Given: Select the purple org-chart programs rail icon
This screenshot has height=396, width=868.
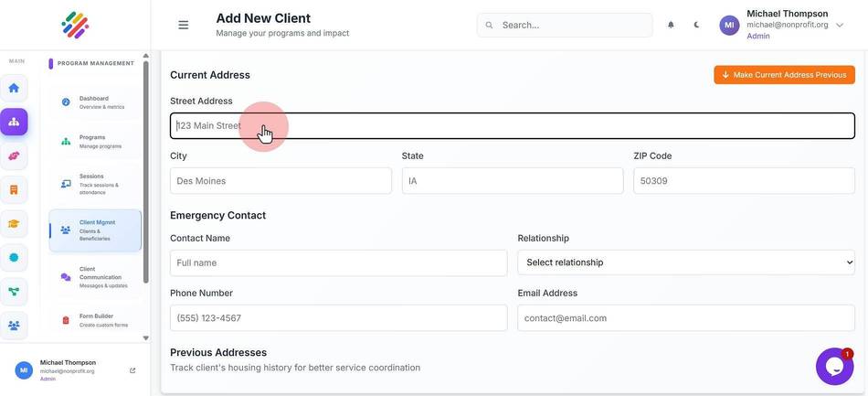Looking at the screenshot, I should pos(14,122).
